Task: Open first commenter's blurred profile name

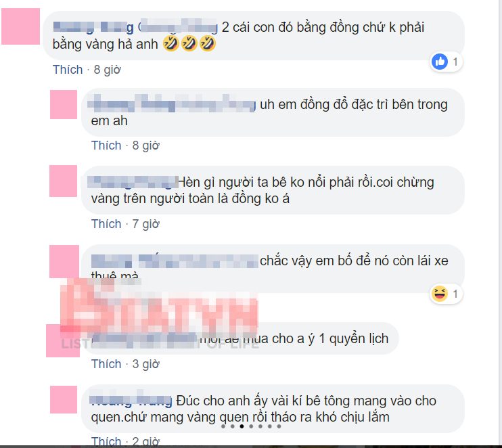Action: tap(135, 27)
